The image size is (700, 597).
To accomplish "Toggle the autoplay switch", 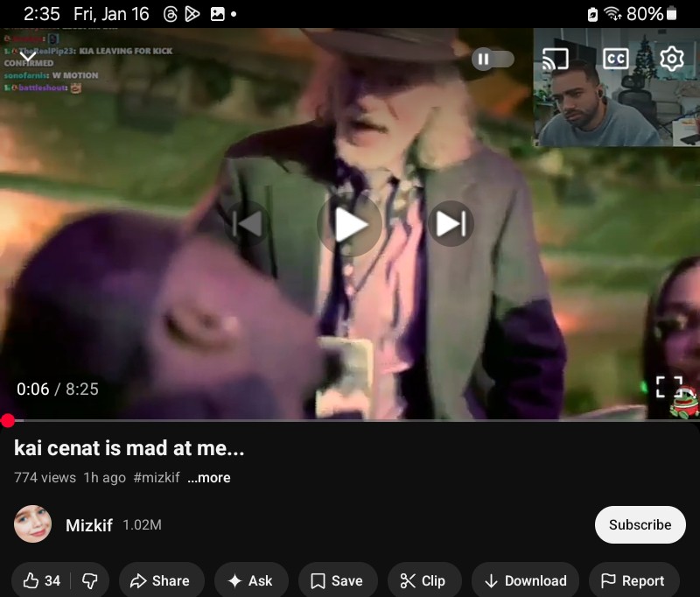I will (493, 59).
